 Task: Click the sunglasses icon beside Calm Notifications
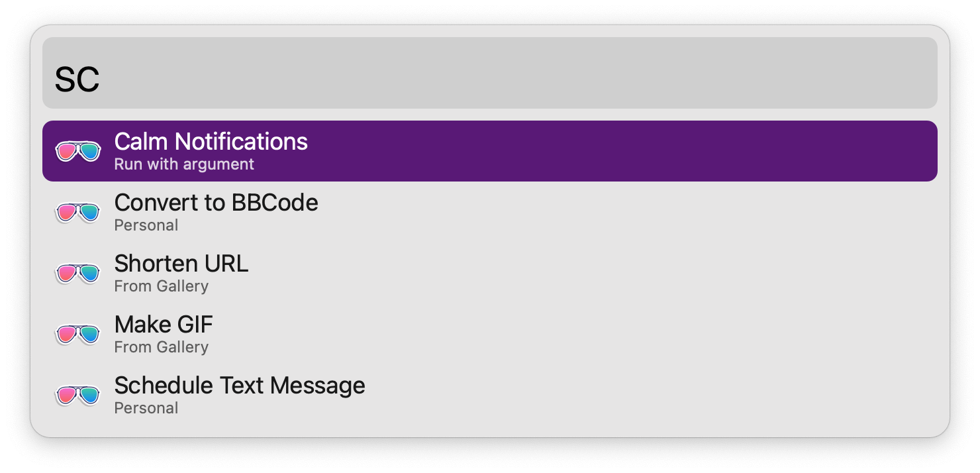click(x=78, y=152)
